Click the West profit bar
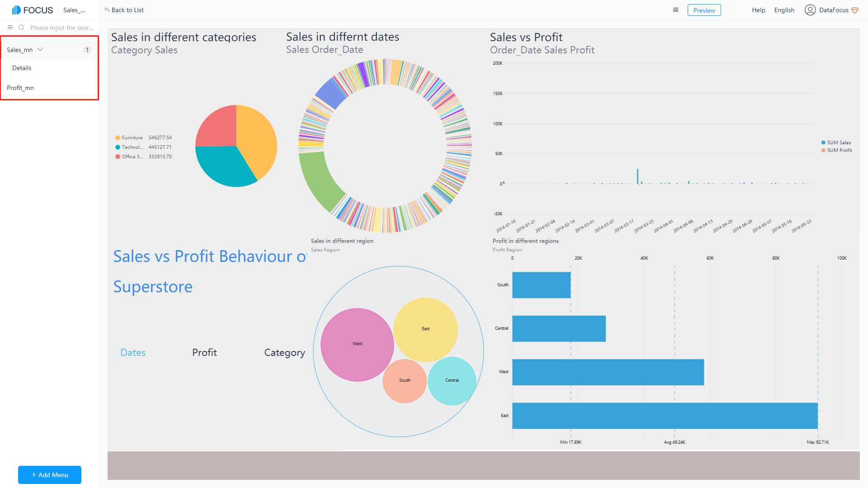 [608, 372]
